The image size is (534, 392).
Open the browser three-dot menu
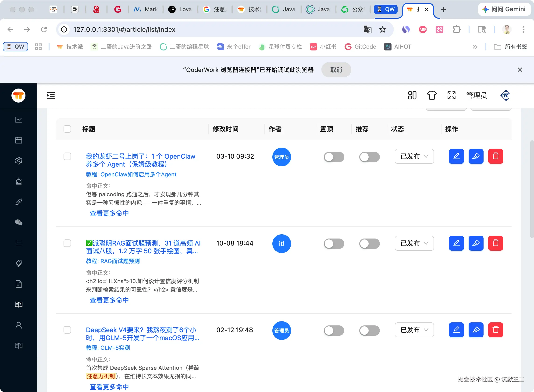523,29
